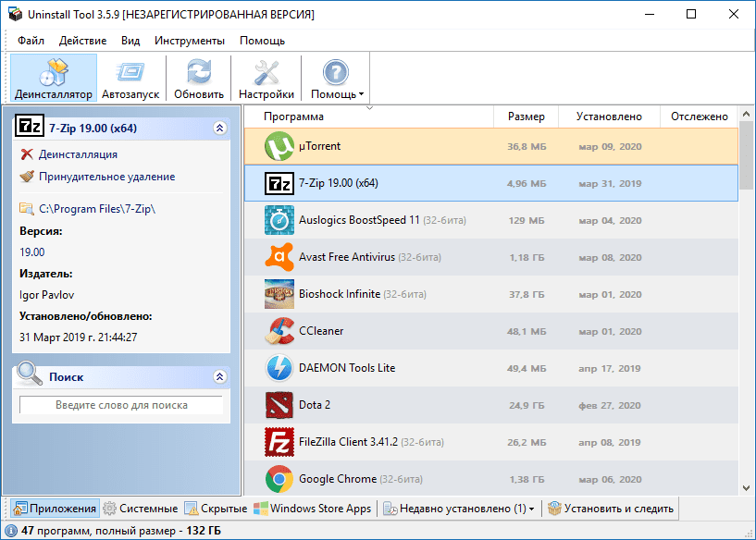The height and width of the screenshot is (540, 756).
Task: Select the CCleaner name text
Action: tap(321, 331)
